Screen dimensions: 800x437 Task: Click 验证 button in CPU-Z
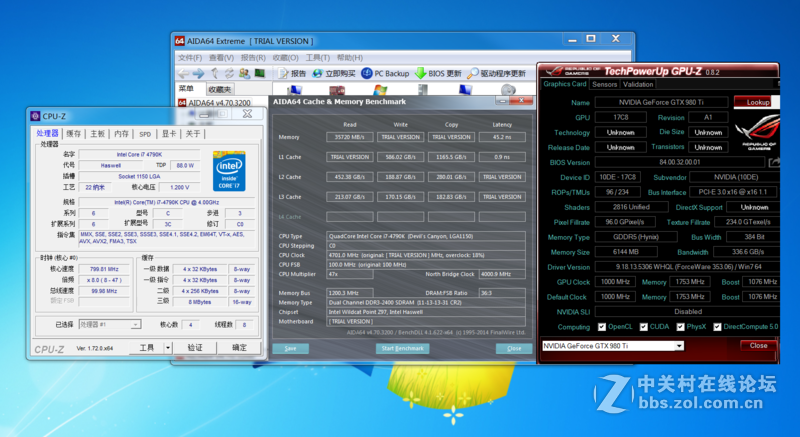pyautogui.click(x=195, y=348)
